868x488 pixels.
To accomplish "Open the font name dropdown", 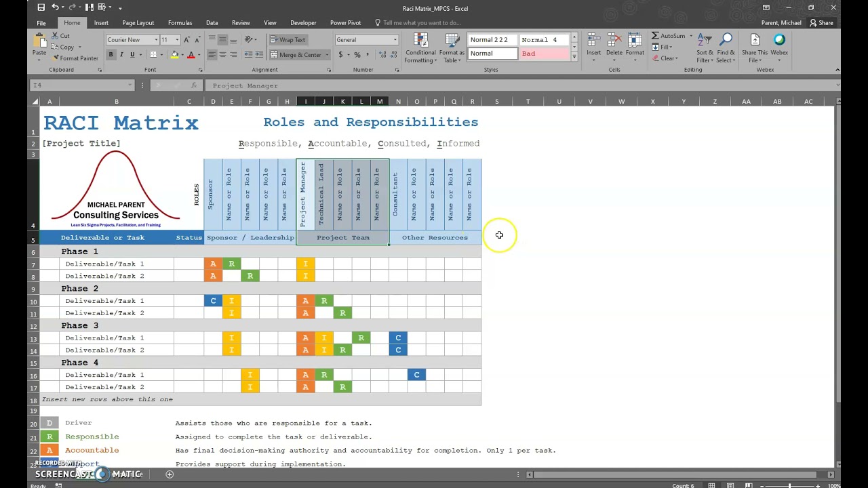I will pos(156,40).
